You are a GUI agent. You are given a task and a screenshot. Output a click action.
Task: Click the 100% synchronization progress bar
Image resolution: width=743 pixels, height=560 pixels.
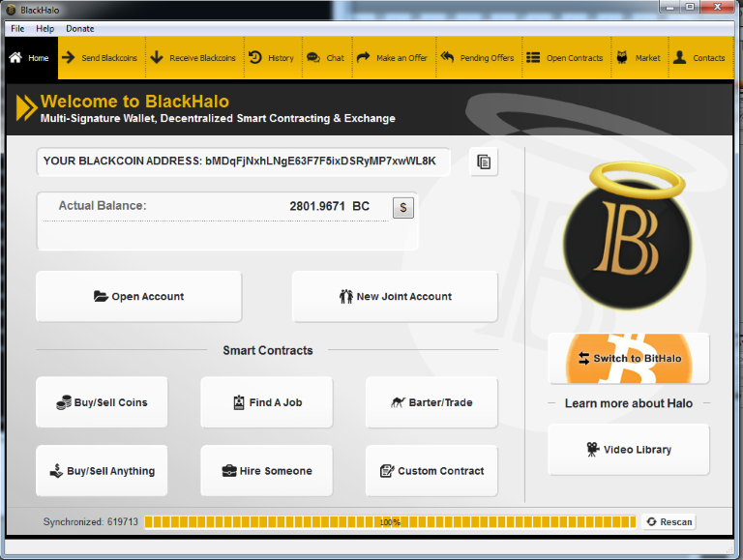point(390,522)
